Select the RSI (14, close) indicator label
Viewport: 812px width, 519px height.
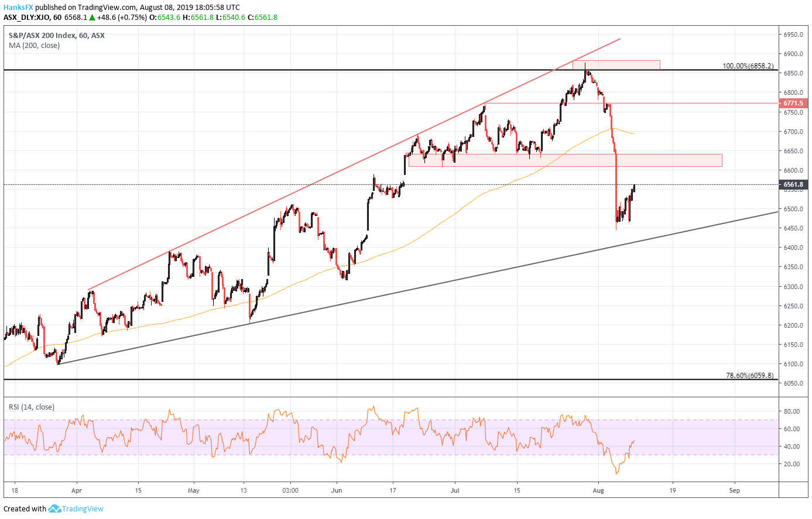point(31,407)
